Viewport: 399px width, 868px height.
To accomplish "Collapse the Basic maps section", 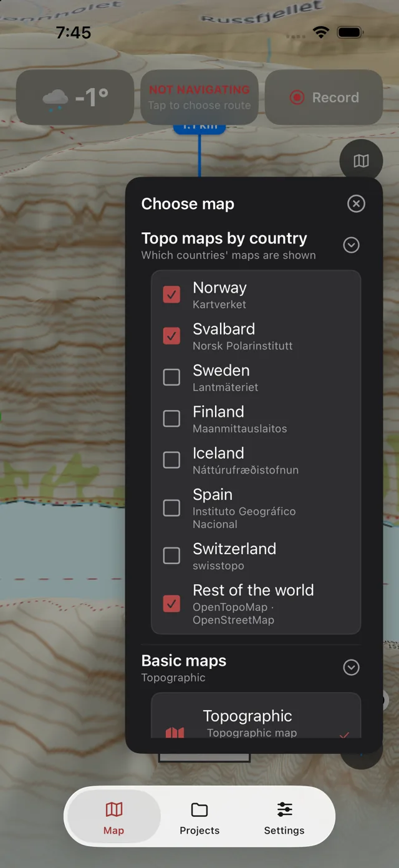I will coord(352,668).
